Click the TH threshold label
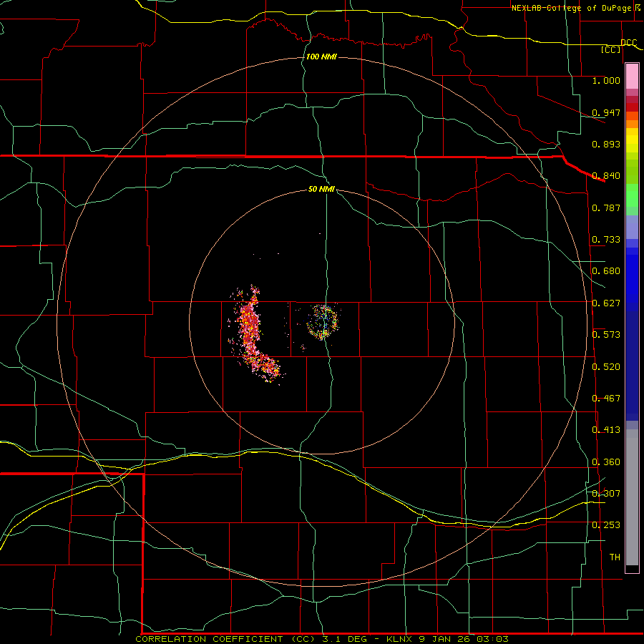Screen dimensions: 644x644 615,557
